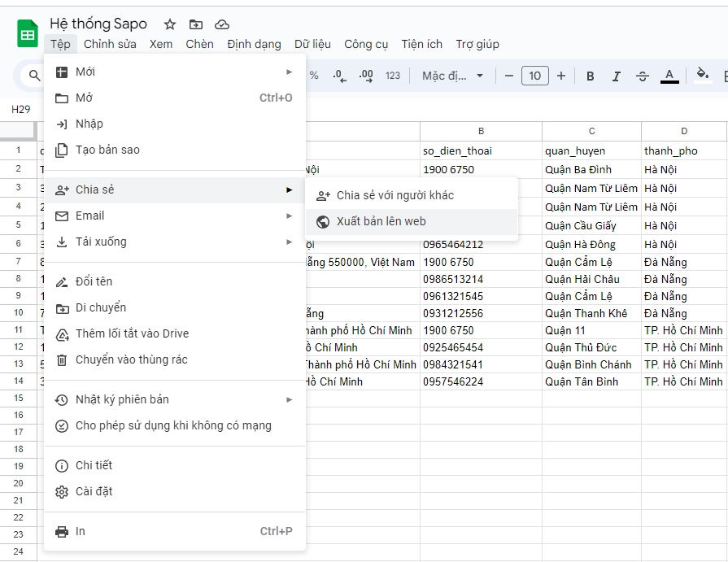Expand the Tải xuống submenu
This screenshot has width=728, height=562.
pyautogui.click(x=175, y=242)
